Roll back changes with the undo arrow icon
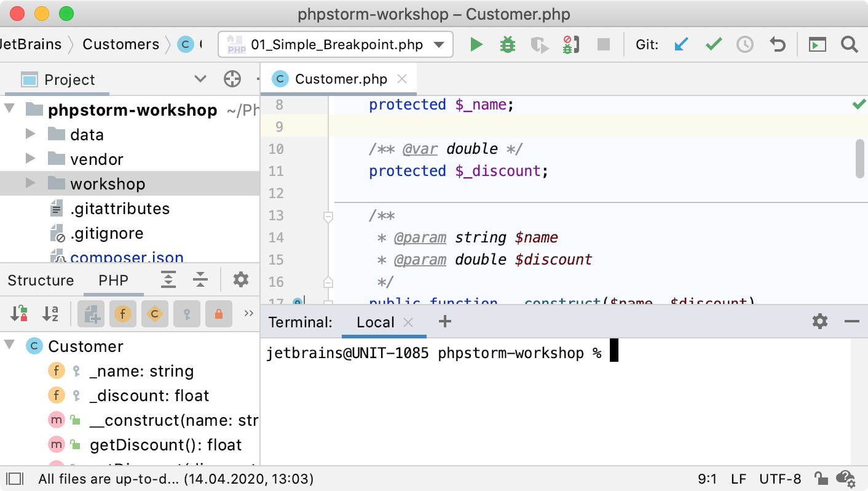This screenshot has width=868, height=491. [778, 45]
